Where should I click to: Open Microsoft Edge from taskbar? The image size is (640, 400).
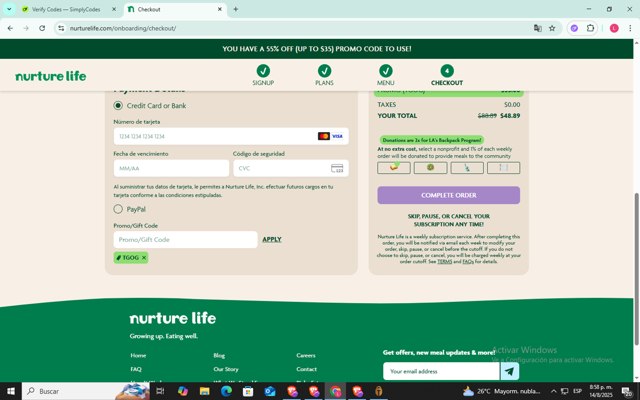[x=226, y=391]
